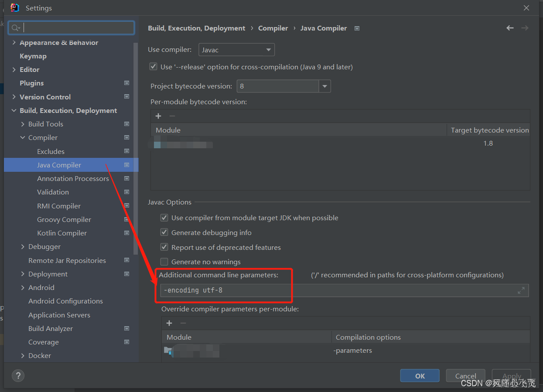The width and height of the screenshot is (543, 392).
Task: Expand the Version Control section
Action: pyautogui.click(x=14, y=97)
